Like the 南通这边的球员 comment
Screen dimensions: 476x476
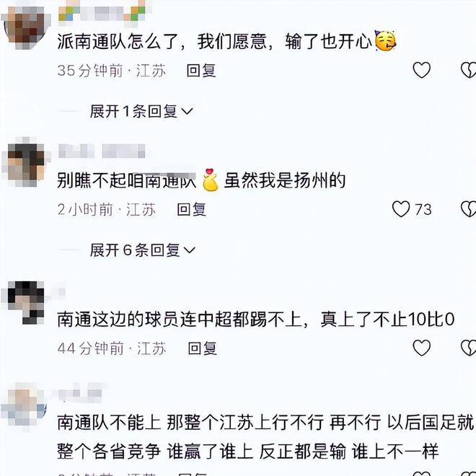(x=421, y=348)
